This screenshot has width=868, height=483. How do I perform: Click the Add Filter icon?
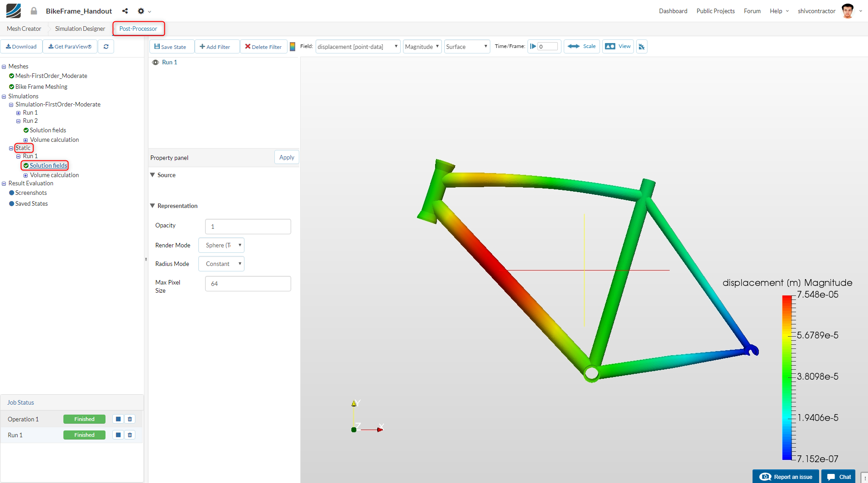tap(205, 46)
